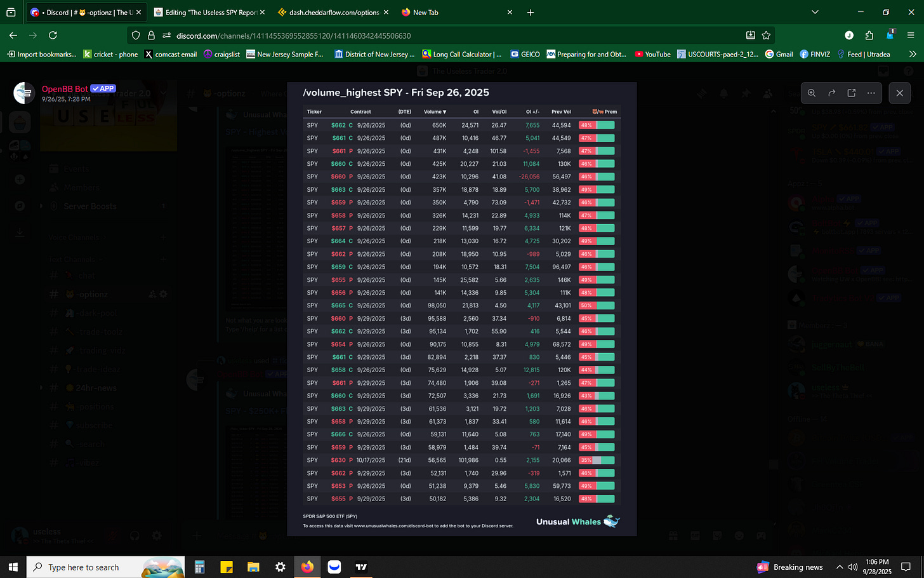Open the tracking protection shield panel
This screenshot has width=924, height=578.
pos(136,36)
